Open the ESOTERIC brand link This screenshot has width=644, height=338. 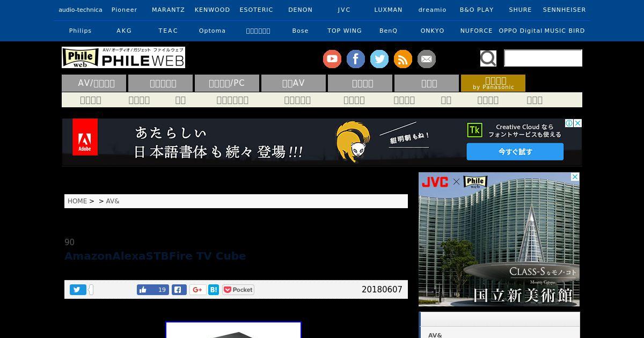point(257,10)
